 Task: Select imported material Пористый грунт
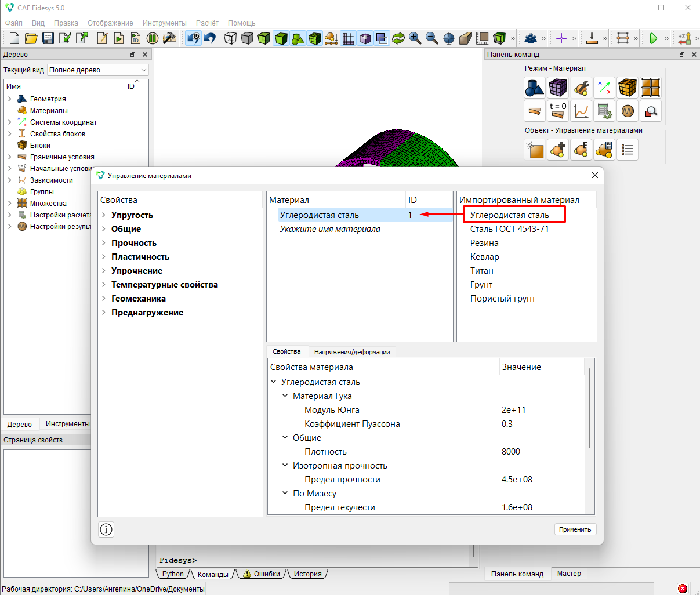502,299
